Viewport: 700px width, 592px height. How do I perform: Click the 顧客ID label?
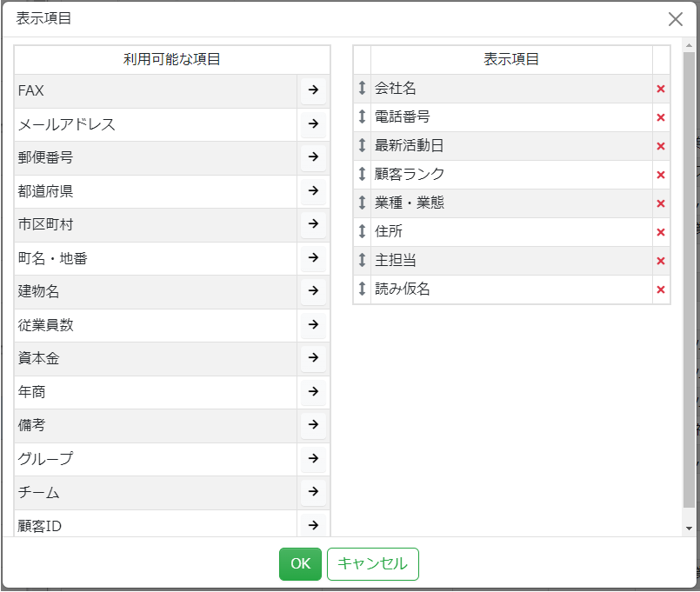pyautogui.click(x=40, y=526)
